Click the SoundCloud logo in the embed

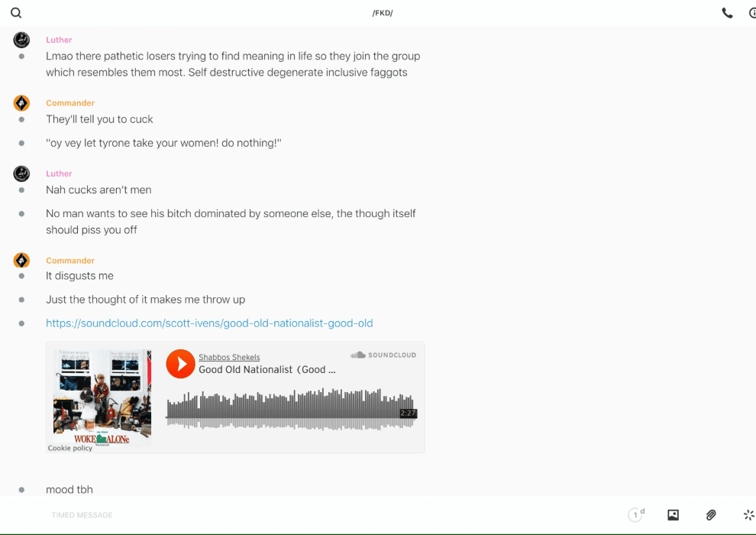[383, 355]
